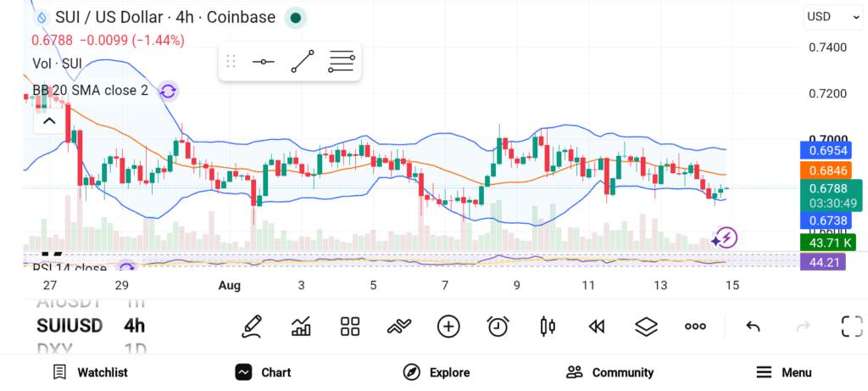
Task: Open more options three-dots menu
Action: 695,327
